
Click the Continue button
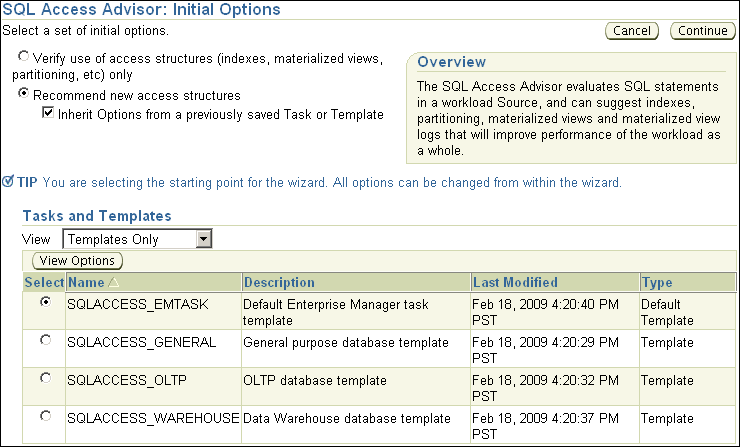coord(702,31)
